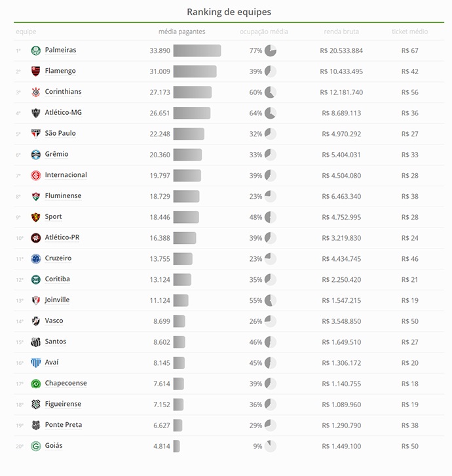Viewport: 452px width, 476px height.
Task: Click the Chapecoense club crest icon
Action: [x=36, y=384]
